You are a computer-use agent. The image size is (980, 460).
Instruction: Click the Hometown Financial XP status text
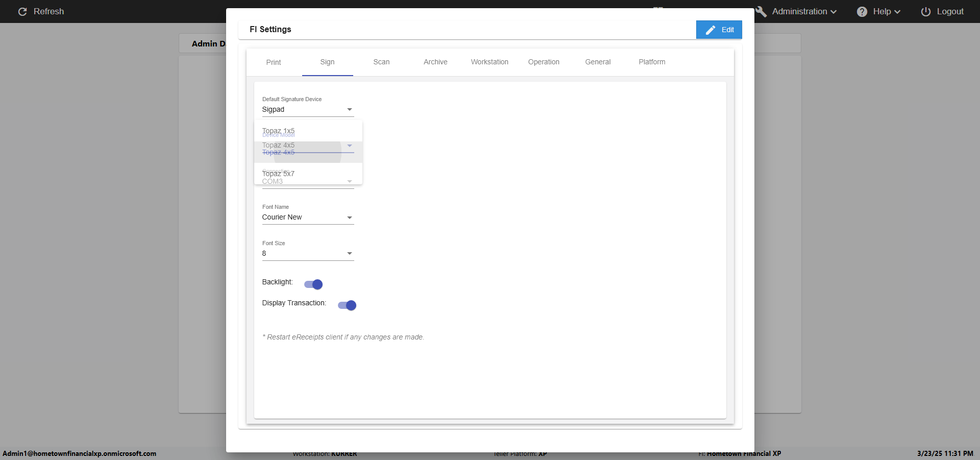coord(744,453)
